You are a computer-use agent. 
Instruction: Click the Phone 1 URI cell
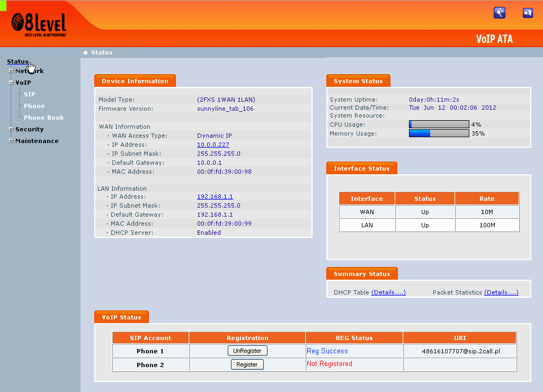click(x=459, y=351)
